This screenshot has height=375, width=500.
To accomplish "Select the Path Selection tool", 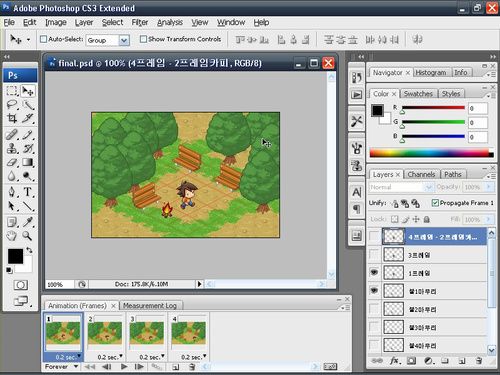I will (12, 206).
